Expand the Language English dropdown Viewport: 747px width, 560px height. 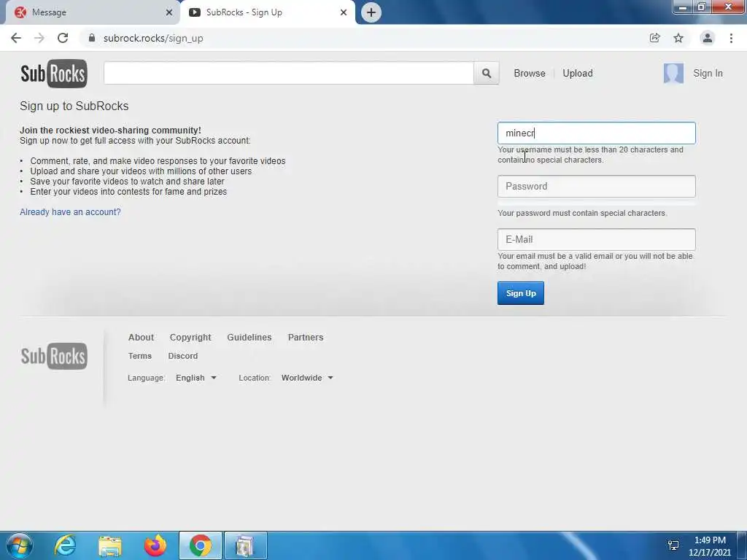[x=196, y=378]
